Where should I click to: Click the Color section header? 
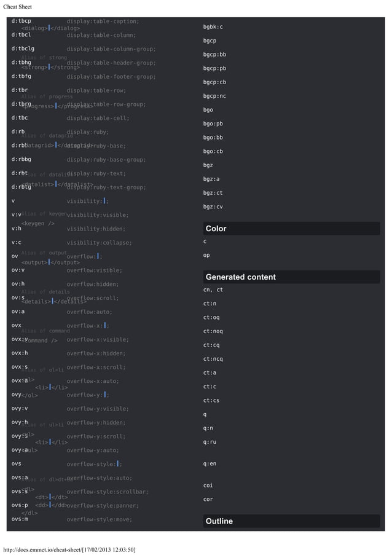click(216, 229)
